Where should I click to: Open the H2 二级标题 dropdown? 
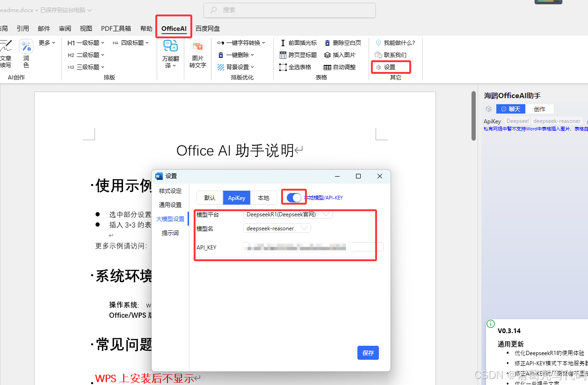(86, 55)
